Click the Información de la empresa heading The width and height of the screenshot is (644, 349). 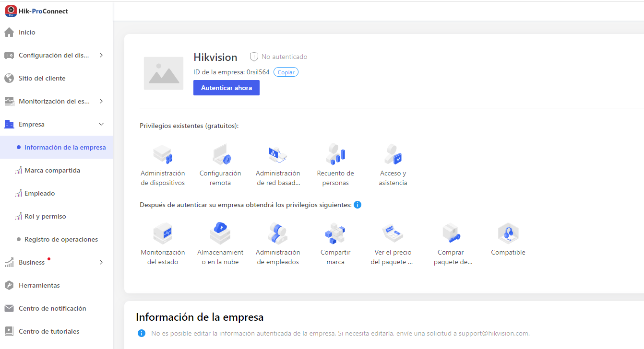click(x=200, y=317)
